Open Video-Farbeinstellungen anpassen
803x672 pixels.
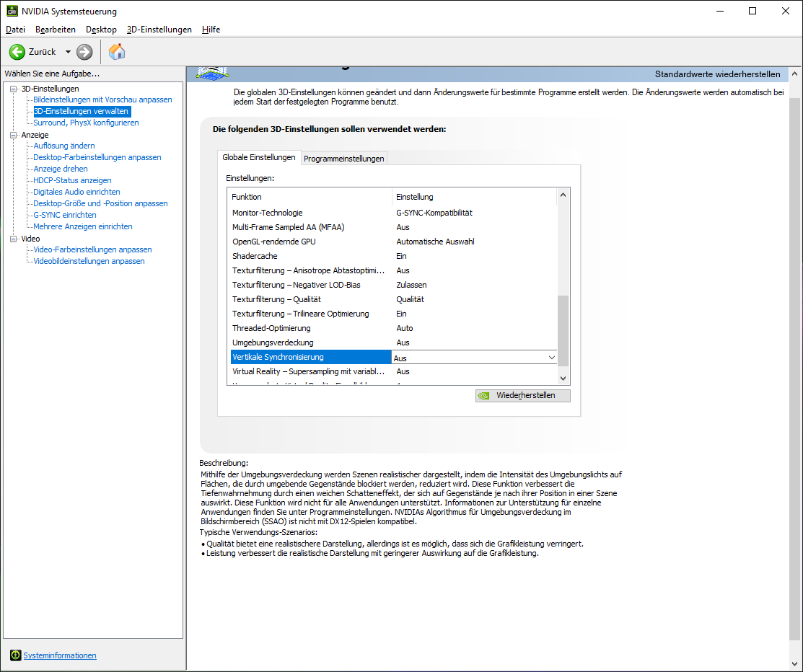point(92,249)
